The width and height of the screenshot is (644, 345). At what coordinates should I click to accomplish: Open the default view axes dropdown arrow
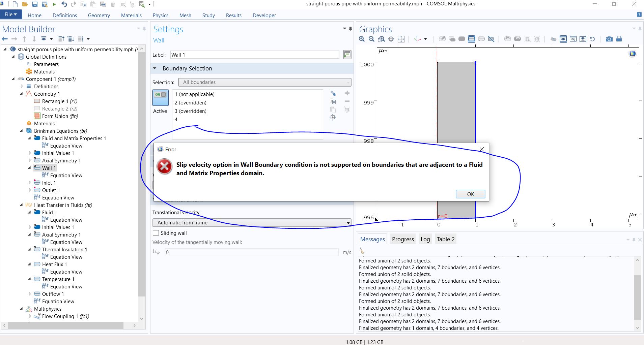425,39
